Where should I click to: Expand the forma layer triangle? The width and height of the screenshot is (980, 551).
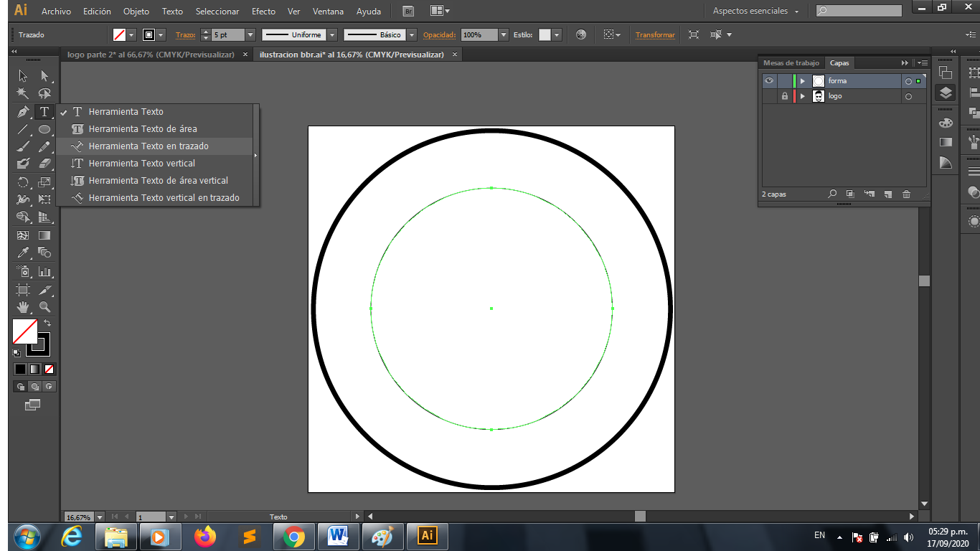coord(803,81)
